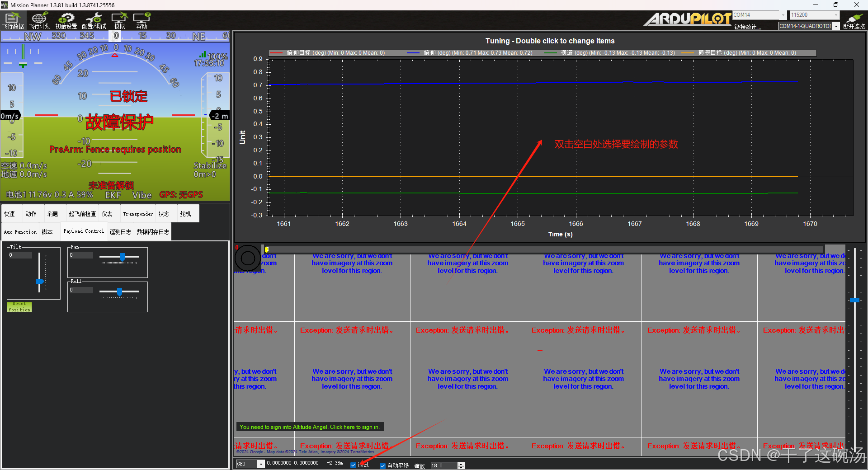
Task: Click the map zoom vertical slider handle
Action: [x=854, y=300]
